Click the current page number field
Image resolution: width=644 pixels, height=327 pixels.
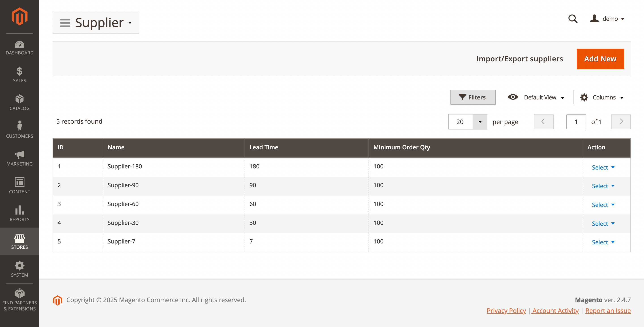(576, 122)
